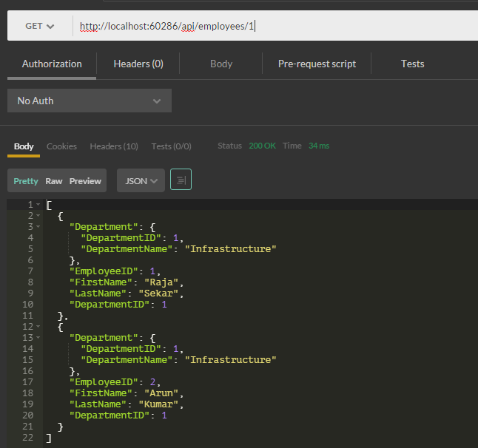Open the No Auth type dropdown
Viewport: 478px width, 448px height.
(89, 101)
